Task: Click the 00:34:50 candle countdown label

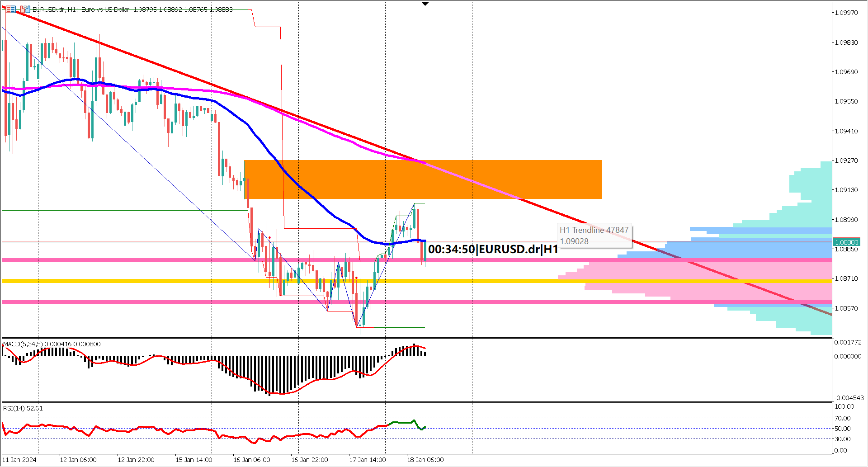Action: 493,249
